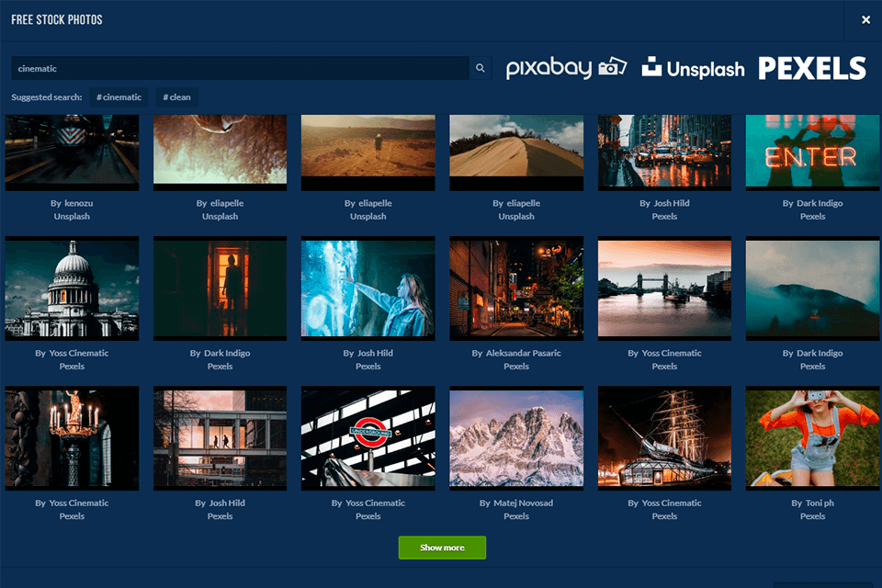The image size is (882, 588).
Task: Open the St Paul's cathedral photo
Action: click(x=72, y=288)
